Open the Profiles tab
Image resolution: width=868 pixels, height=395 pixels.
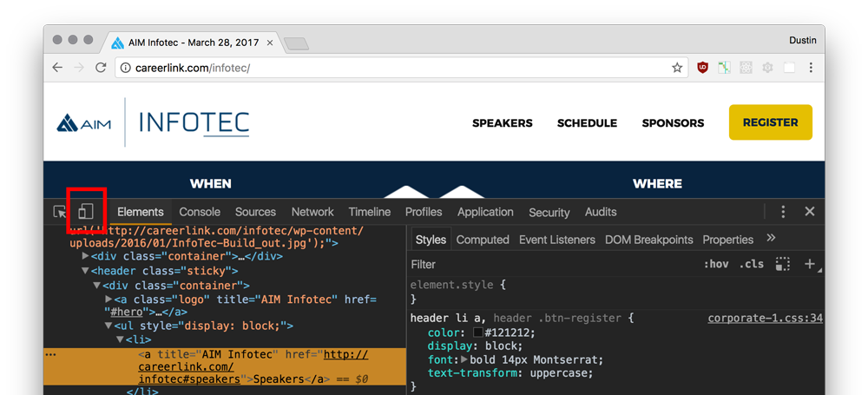click(x=424, y=212)
